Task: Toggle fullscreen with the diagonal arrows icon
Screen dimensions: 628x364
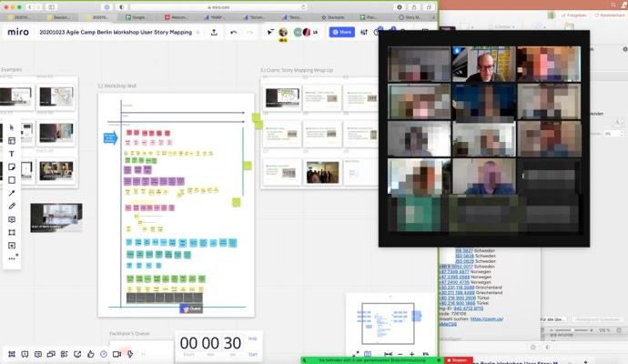Action: tap(356, 354)
